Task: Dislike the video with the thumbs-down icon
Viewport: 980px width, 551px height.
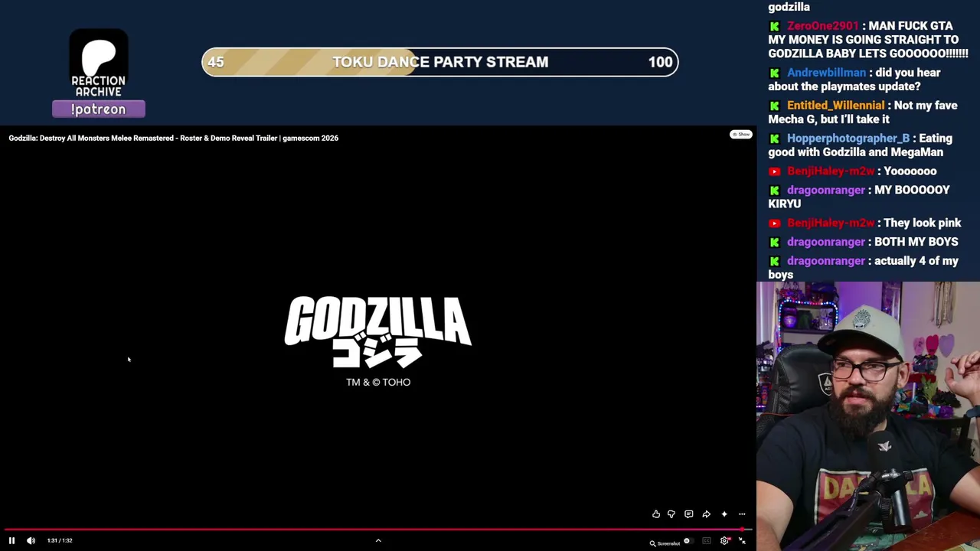Action: click(671, 514)
